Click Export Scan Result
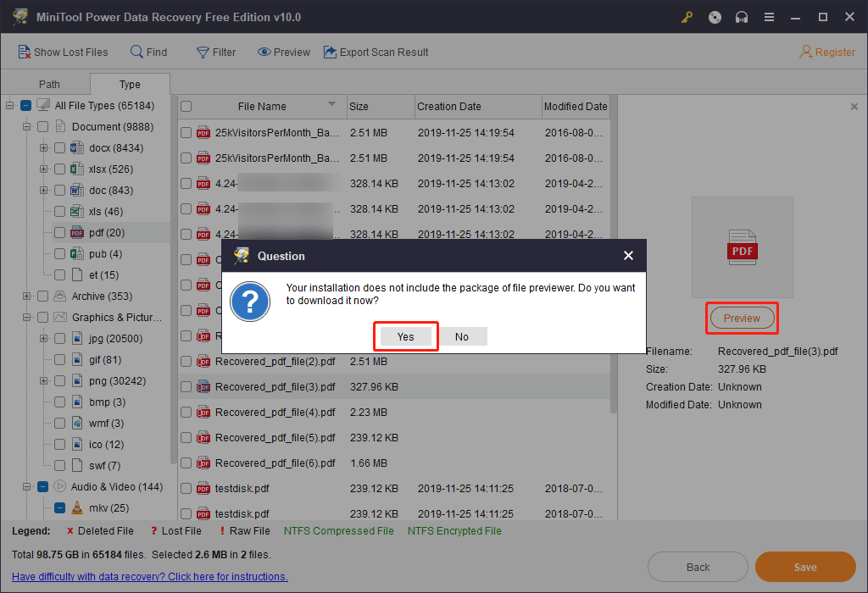868x593 pixels. [x=376, y=52]
